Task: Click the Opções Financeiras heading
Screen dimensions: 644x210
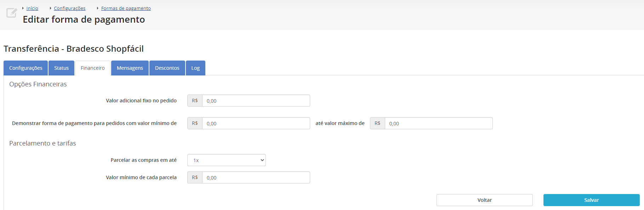Action: point(38,84)
